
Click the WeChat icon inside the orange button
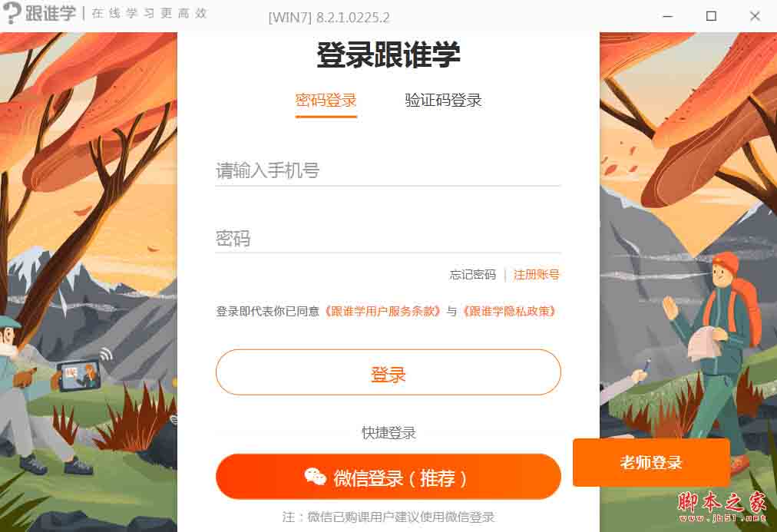tap(315, 477)
